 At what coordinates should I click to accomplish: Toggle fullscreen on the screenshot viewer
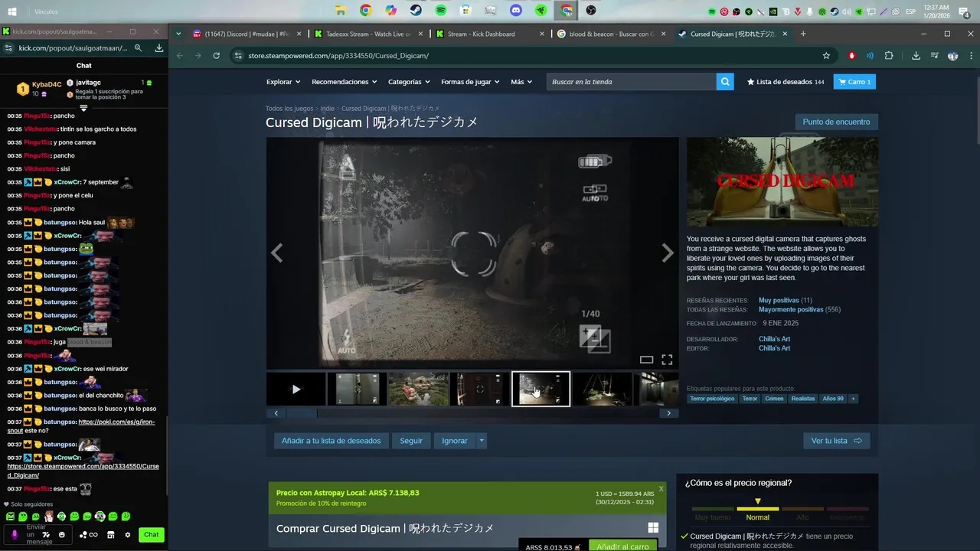[x=667, y=360]
